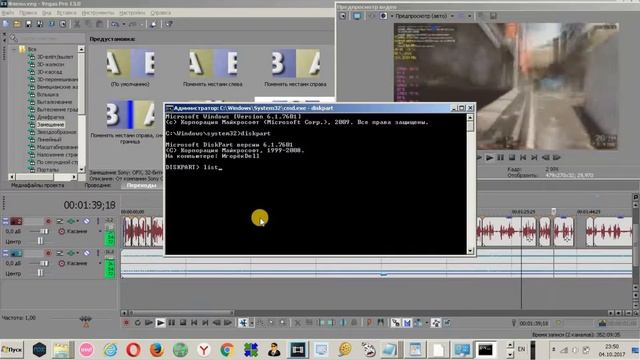The height and width of the screenshot is (360, 640).
Task: Create a new project from Vegas toolbar
Action: point(6,24)
